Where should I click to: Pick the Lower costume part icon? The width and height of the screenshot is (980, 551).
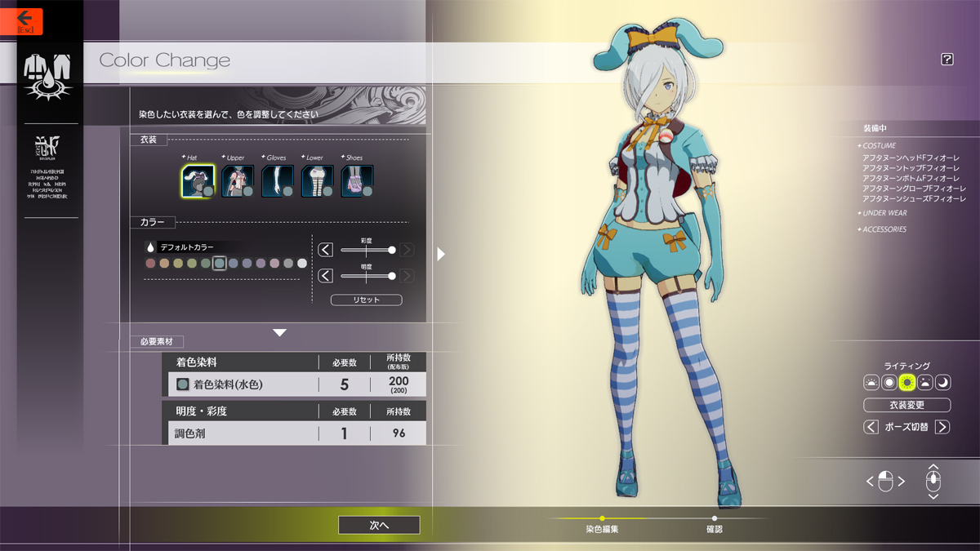pos(317,181)
